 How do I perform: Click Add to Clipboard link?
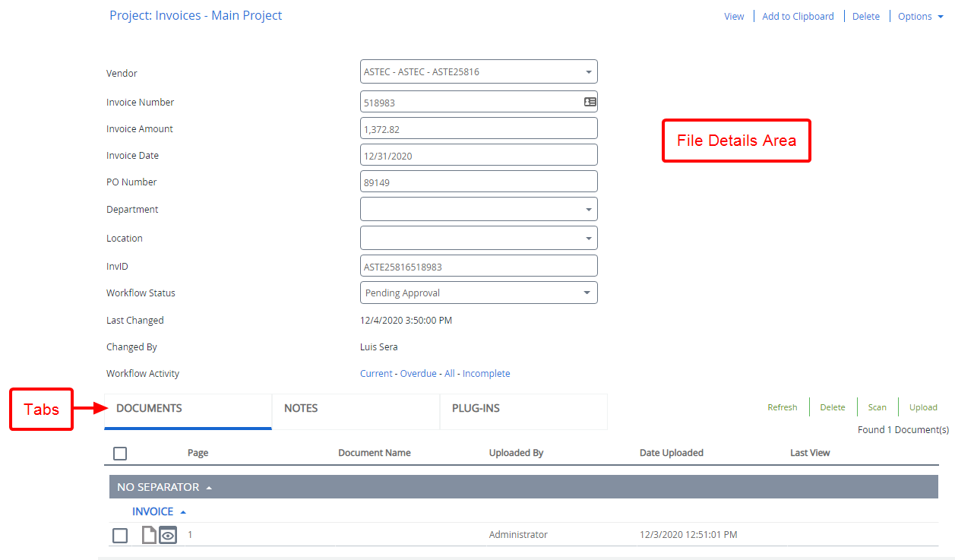798,17
